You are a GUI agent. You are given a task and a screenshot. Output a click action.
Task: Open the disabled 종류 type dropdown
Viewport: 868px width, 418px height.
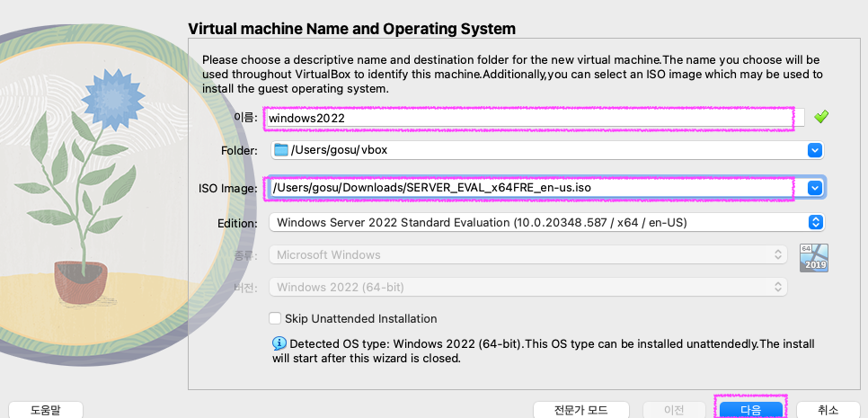click(528, 254)
